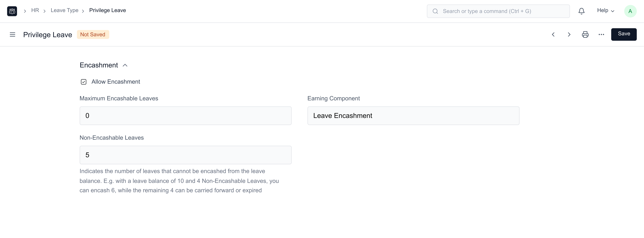This screenshot has height=238, width=644.
Task: Click the Not Saved status badge
Action: (93, 34)
